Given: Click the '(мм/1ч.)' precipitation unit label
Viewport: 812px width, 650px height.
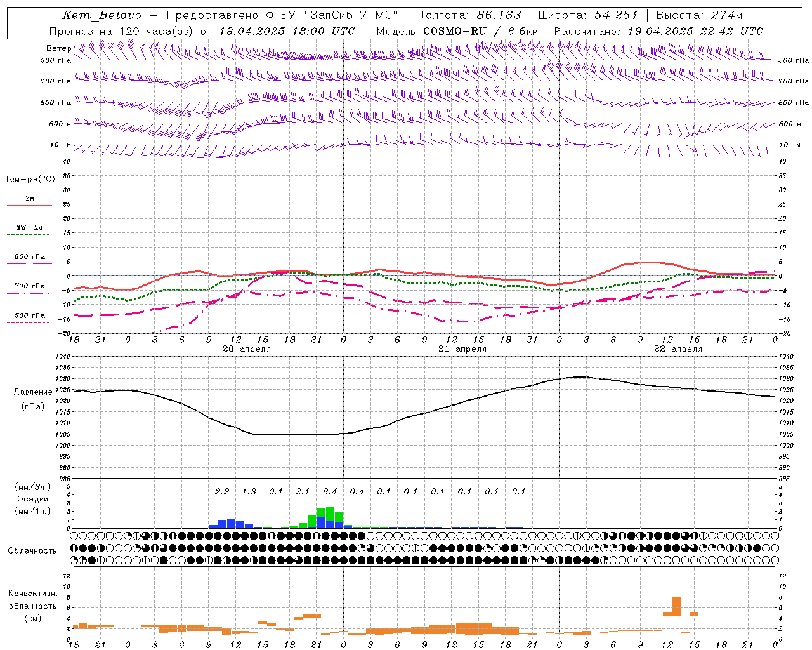Looking at the screenshot, I should tap(32, 511).
